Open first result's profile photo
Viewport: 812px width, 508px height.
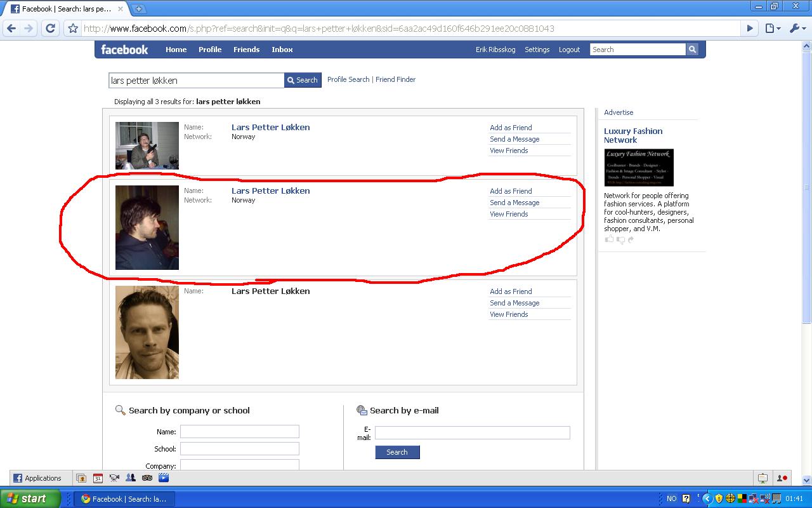coord(147,145)
